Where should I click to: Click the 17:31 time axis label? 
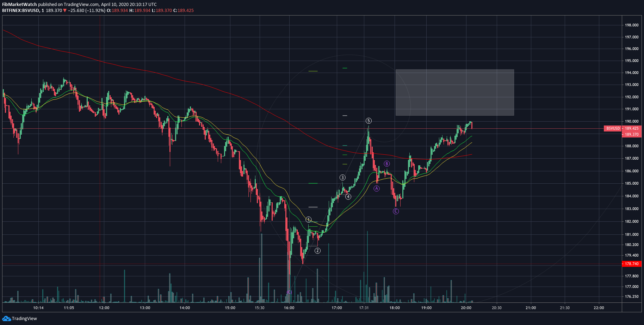[364, 308]
